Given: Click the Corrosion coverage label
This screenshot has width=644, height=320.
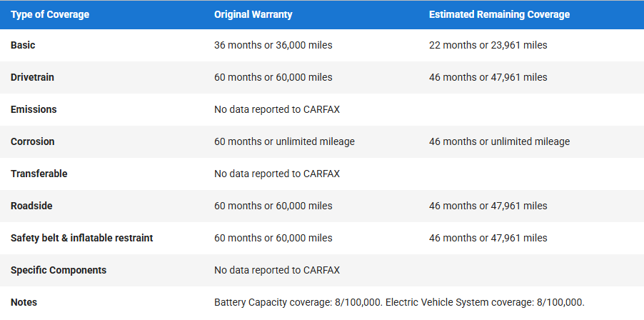Looking at the screenshot, I should (x=32, y=141).
